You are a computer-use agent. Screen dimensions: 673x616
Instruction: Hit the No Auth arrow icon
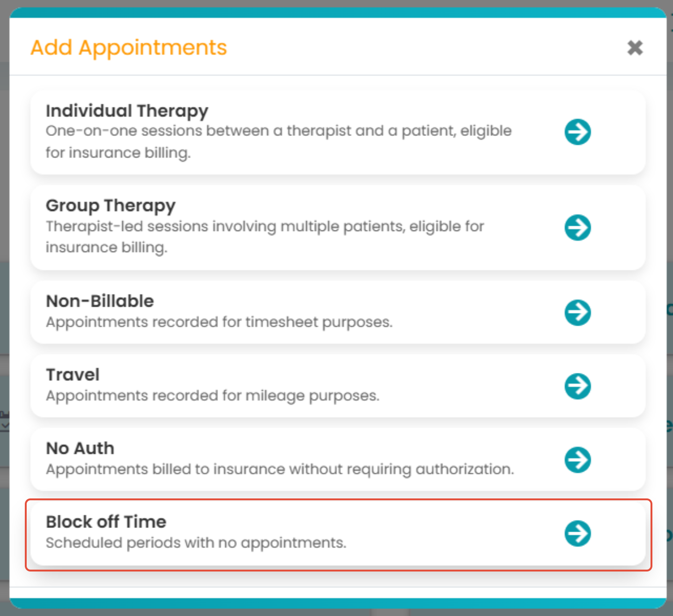577,460
